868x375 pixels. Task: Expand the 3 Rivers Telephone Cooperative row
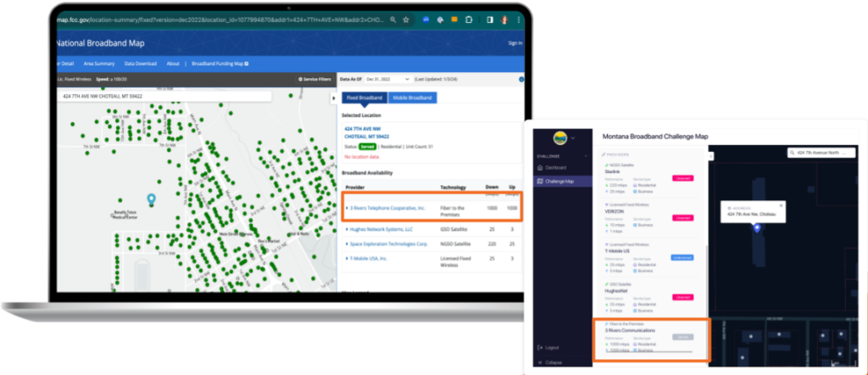(x=347, y=208)
